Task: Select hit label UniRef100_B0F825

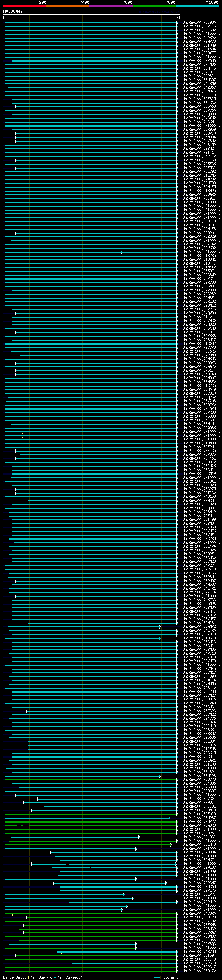Action: [199, 99]
